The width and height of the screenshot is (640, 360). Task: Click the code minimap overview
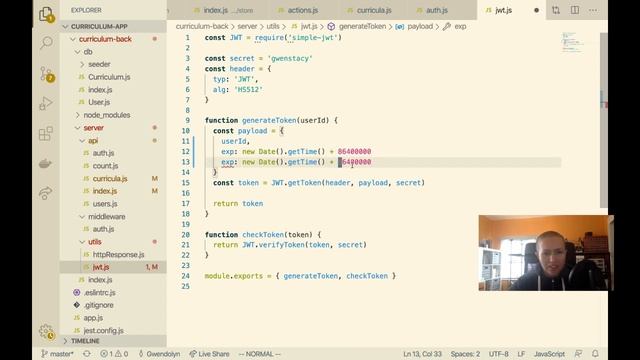(x=573, y=42)
